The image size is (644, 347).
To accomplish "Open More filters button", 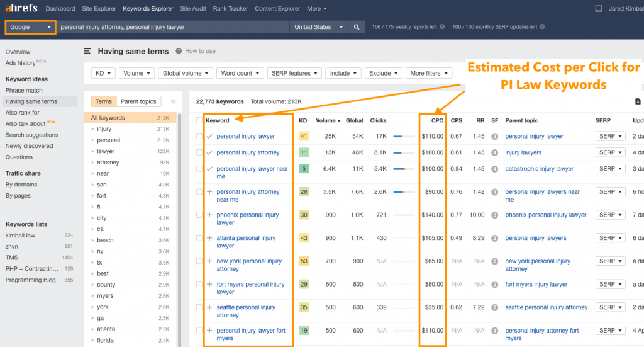I will click(x=429, y=73).
